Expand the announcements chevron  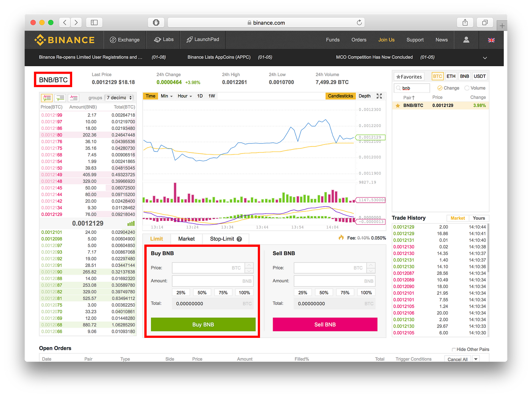485,58
